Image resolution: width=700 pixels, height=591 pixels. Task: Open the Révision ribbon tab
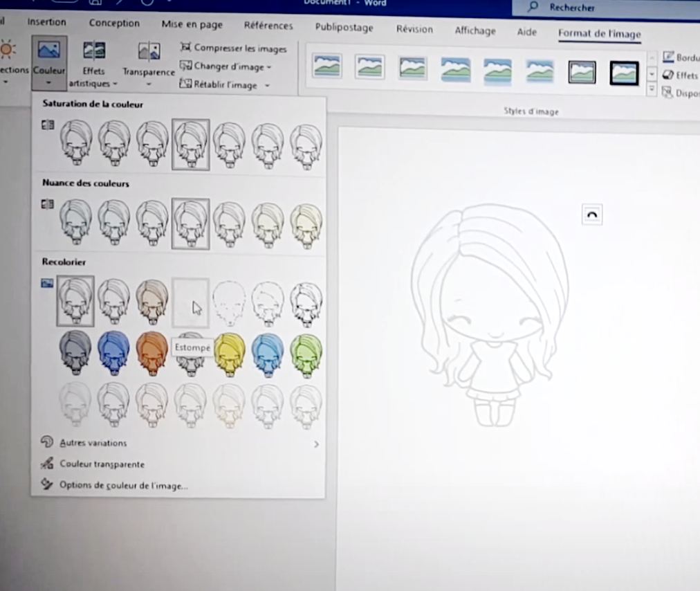tap(414, 29)
